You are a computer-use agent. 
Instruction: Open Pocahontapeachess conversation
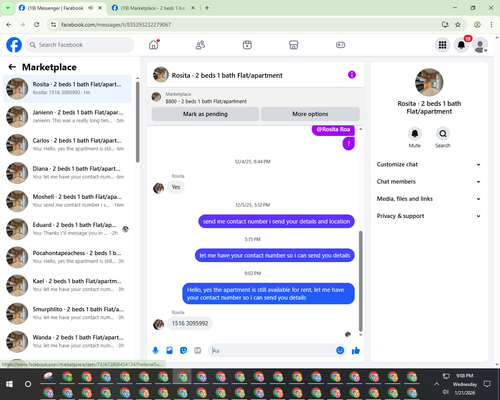point(67,257)
